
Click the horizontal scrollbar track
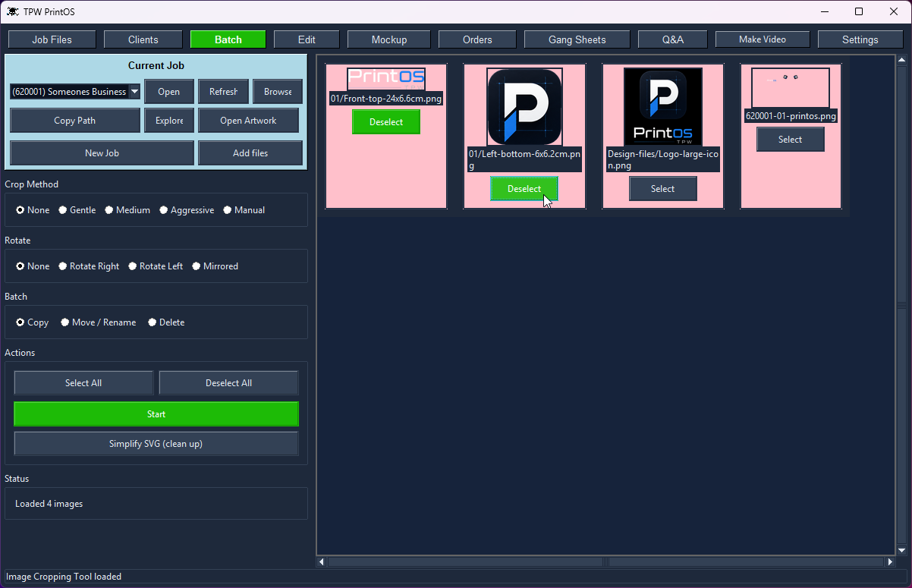point(605,562)
